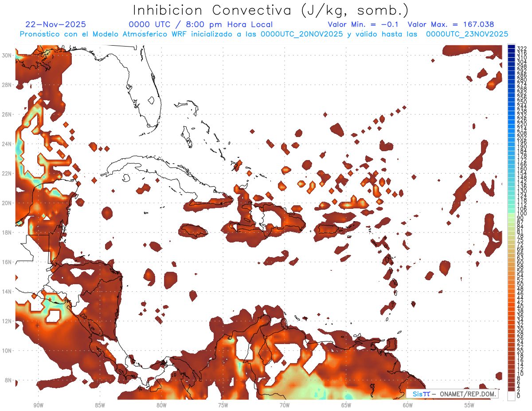Click the 16N latitude label
The height and width of the screenshot is (411, 532).
8,262
